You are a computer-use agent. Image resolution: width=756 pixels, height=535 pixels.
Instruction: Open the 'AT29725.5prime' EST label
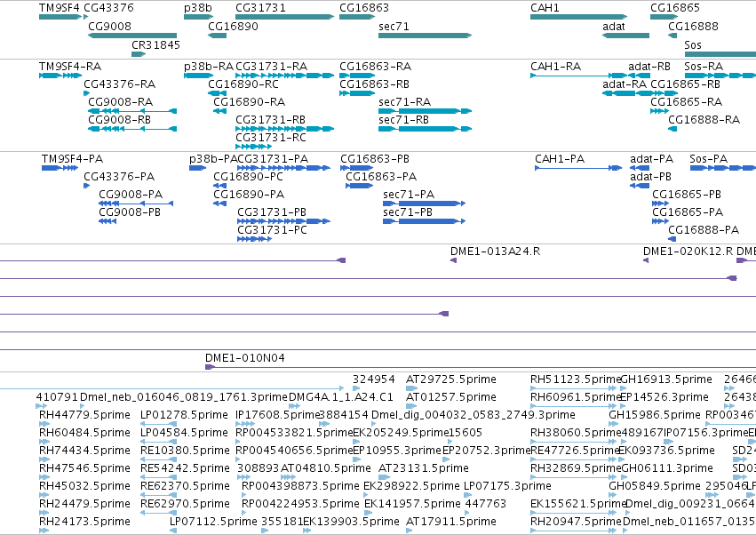pos(451,379)
